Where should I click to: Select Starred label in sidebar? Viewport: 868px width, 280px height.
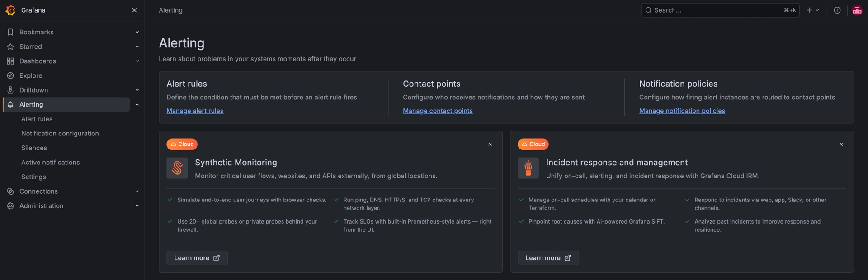point(31,47)
